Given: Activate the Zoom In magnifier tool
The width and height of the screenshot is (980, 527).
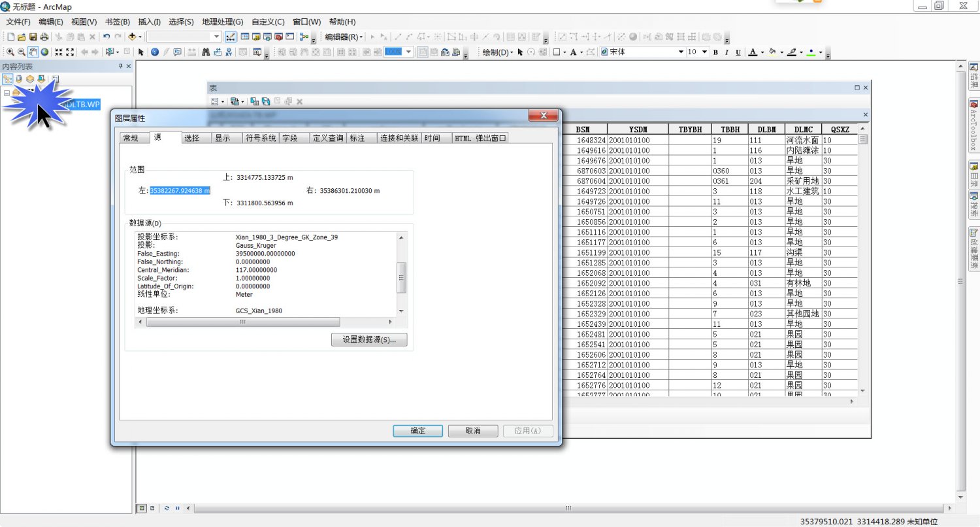Looking at the screenshot, I should tap(10, 52).
